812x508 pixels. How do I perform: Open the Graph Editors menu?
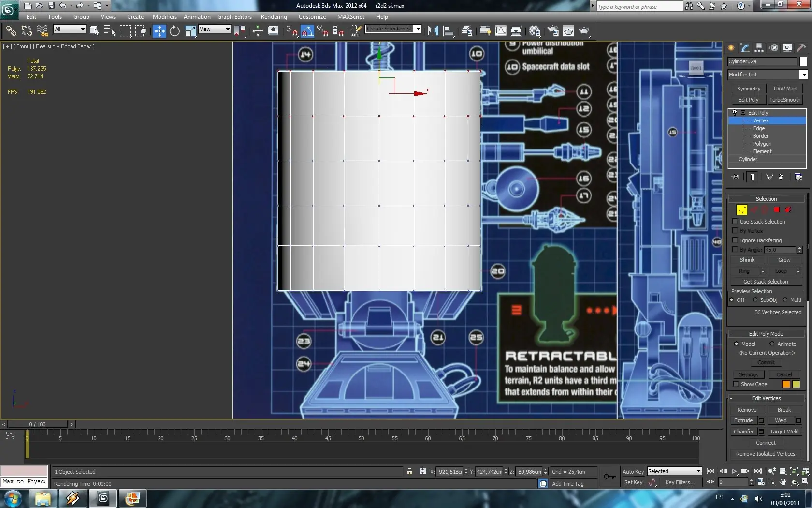point(234,17)
